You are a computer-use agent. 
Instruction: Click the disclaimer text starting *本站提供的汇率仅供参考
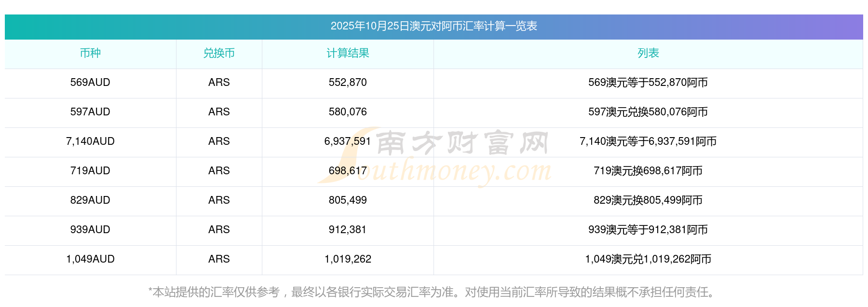[x=434, y=292]
